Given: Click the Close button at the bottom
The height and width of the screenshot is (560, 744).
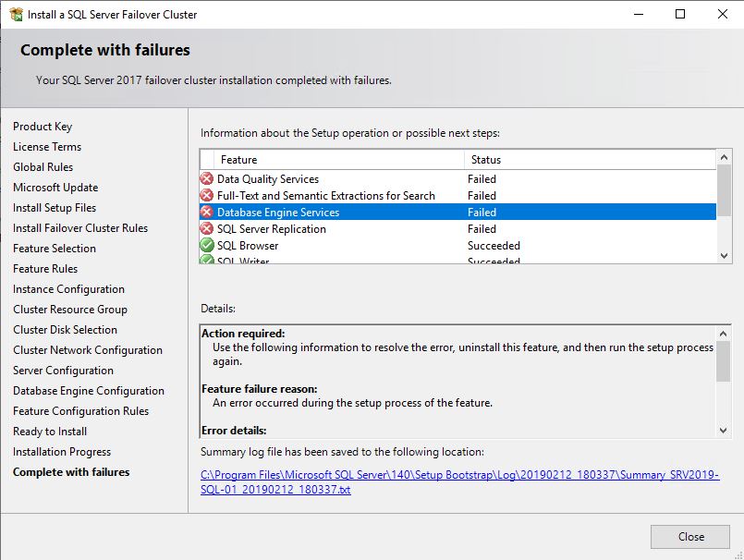Looking at the screenshot, I should (x=689, y=537).
